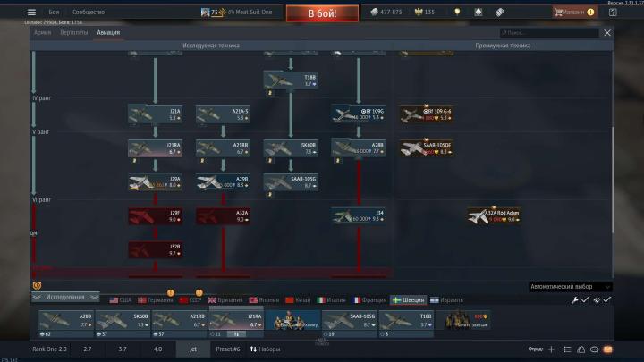This screenshot has height=362, width=644.
Task: Select the A21RB card in research tree
Action: click(x=223, y=148)
